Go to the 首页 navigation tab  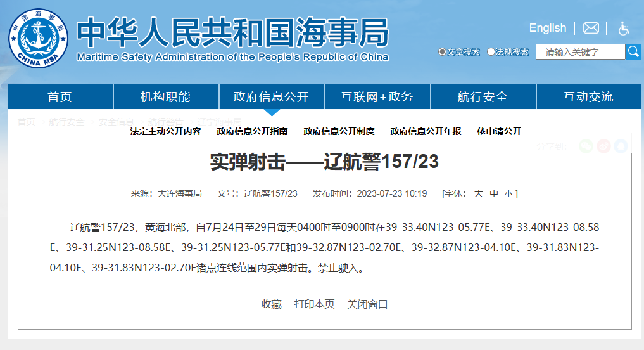point(60,97)
